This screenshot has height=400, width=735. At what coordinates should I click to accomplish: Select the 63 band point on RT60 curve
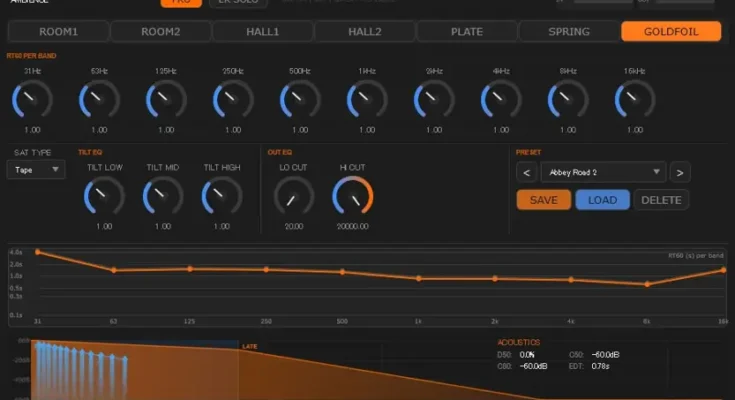tap(114, 270)
